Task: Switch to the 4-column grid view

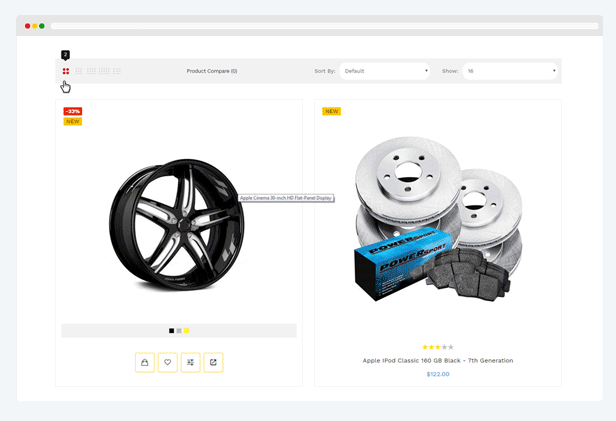Action: click(x=91, y=71)
